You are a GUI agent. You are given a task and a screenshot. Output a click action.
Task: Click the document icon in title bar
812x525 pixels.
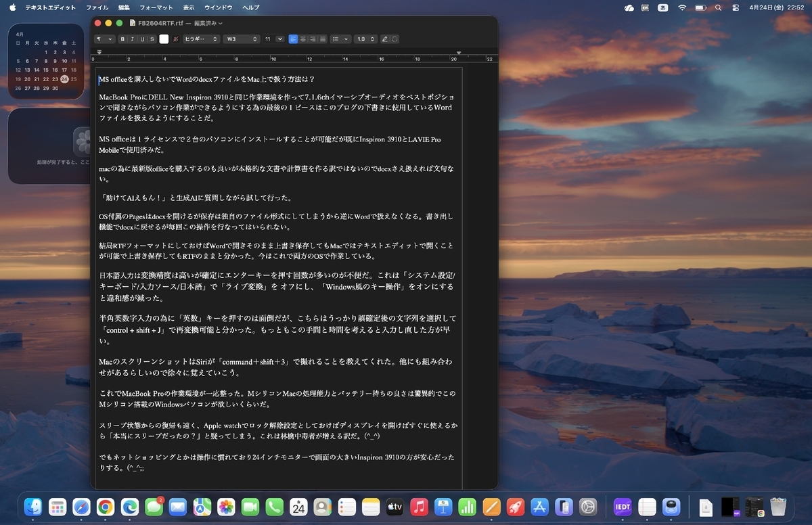coord(133,22)
